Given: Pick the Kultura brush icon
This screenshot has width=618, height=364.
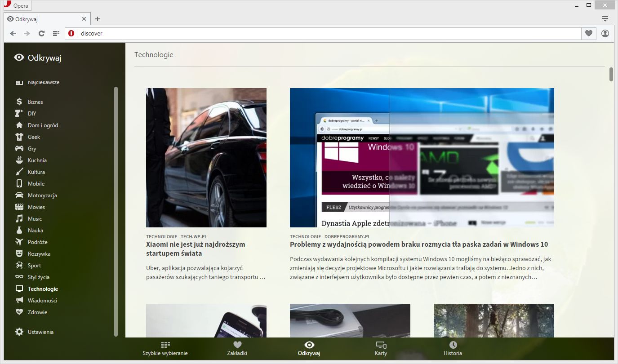Looking at the screenshot, I should pos(19,172).
